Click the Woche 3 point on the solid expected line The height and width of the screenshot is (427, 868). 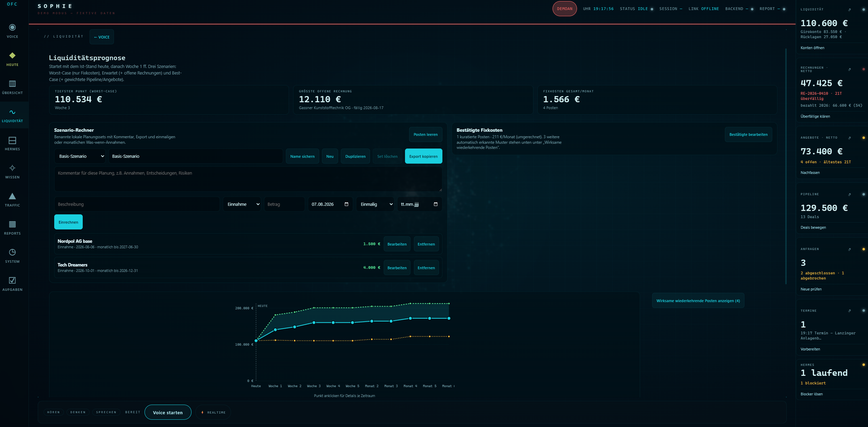tap(314, 323)
